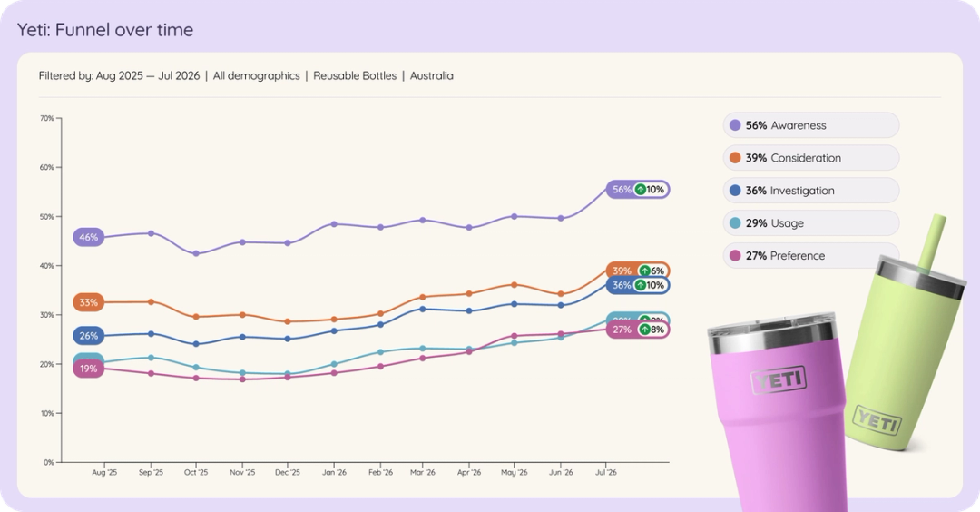Image resolution: width=980 pixels, height=512 pixels.
Task: Click the green up-arrow icon beside Consideration 39%
Action: coord(644,271)
